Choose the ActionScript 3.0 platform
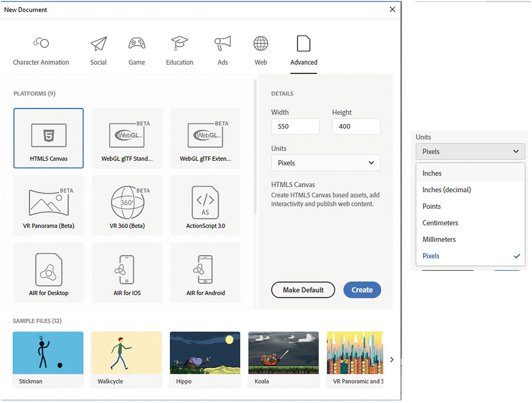This screenshot has width=532, height=403. click(205, 205)
